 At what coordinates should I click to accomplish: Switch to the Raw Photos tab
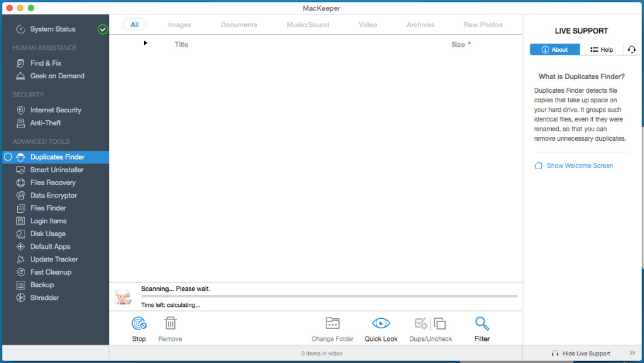click(483, 25)
